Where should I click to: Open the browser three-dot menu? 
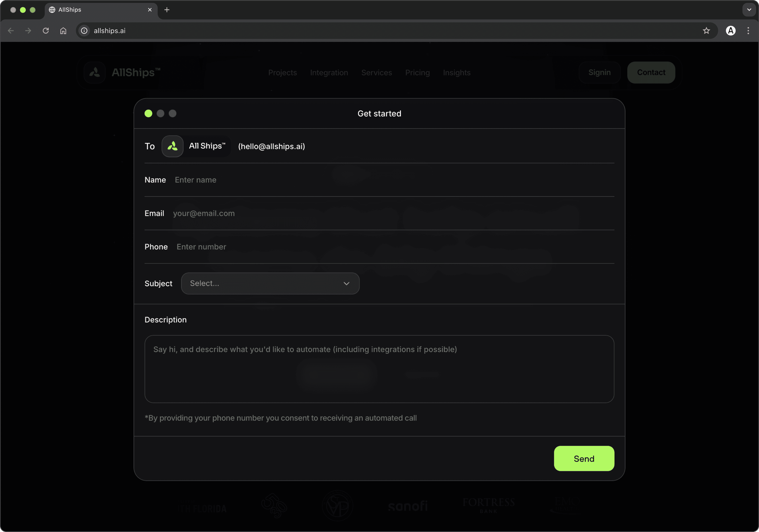(748, 31)
